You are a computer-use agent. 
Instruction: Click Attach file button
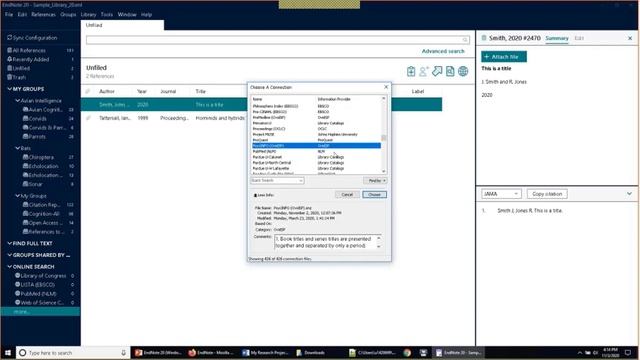coord(504,57)
